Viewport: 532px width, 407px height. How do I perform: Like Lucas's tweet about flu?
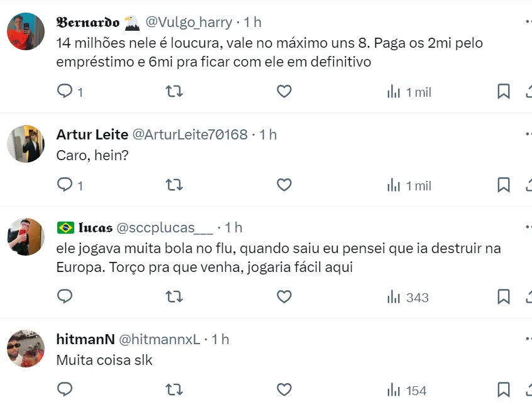[x=284, y=296]
